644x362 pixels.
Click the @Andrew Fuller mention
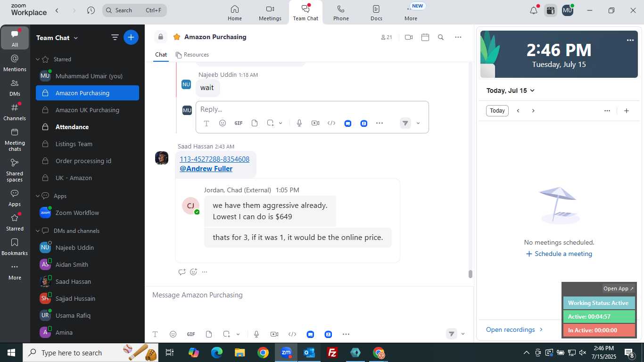click(206, 169)
